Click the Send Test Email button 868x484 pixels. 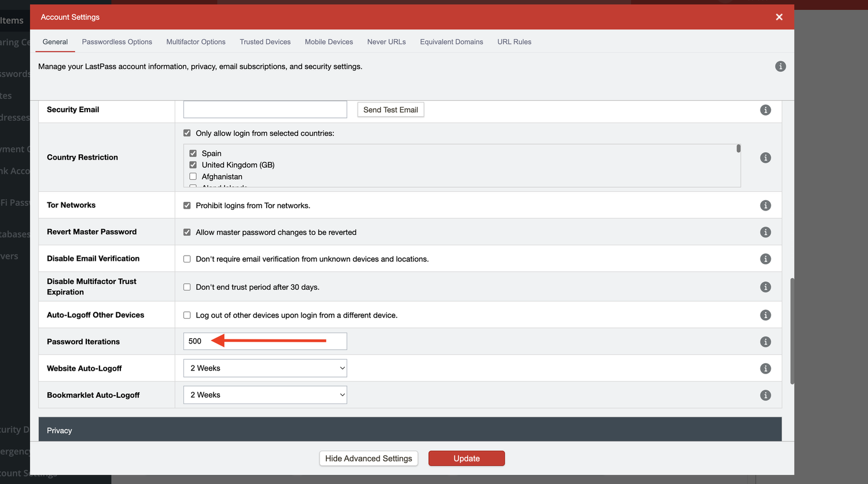[x=390, y=109]
